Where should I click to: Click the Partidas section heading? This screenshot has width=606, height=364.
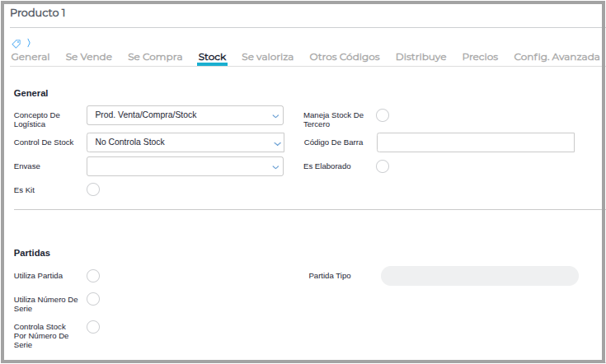pyautogui.click(x=31, y=253)
